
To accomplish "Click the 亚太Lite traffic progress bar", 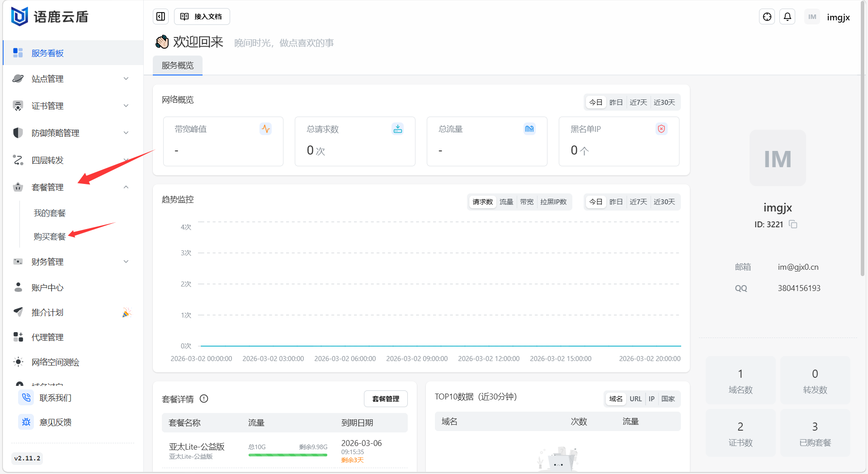I will pyautogui.click(x=288, y=455).
